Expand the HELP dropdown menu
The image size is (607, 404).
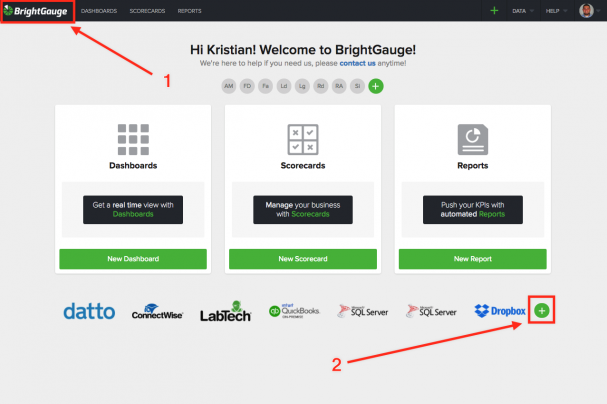(x=555, y=11)
